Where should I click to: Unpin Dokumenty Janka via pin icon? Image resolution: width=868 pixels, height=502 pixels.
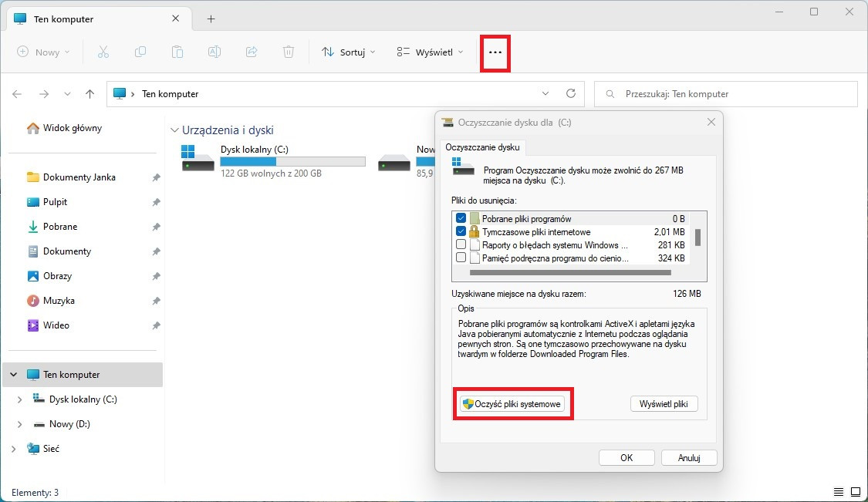156,177
